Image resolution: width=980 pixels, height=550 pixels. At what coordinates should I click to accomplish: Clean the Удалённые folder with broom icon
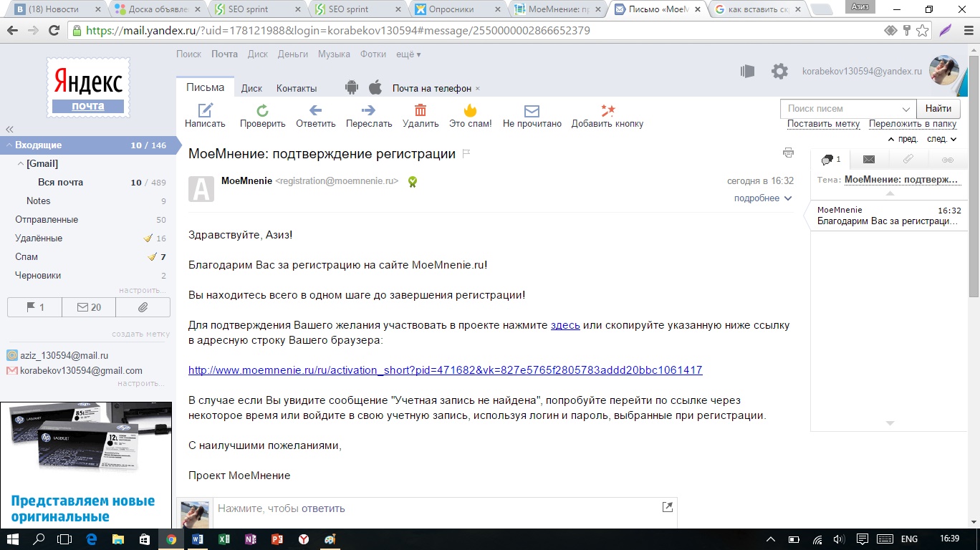click(148, 238)
